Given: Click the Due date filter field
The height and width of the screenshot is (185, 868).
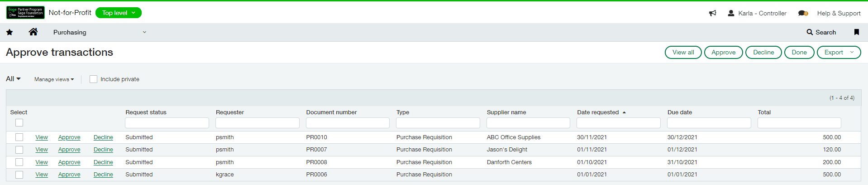Looking at the screenshot, I should 709,123.
